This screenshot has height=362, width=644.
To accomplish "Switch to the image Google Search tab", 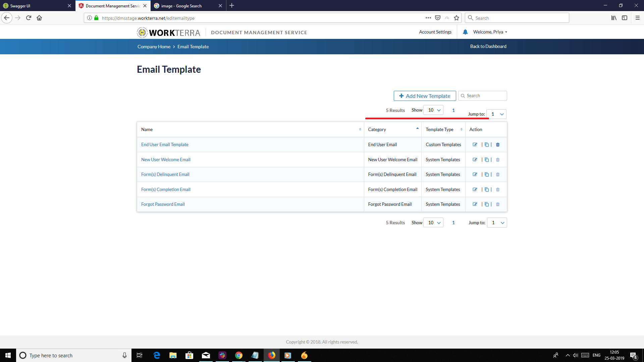I will point(181,6).
